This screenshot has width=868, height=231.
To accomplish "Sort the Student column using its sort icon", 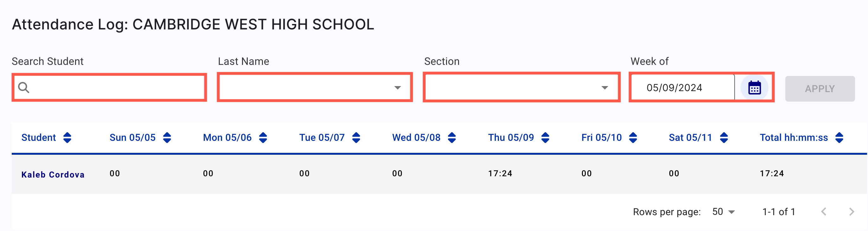I will coord(68,137).
